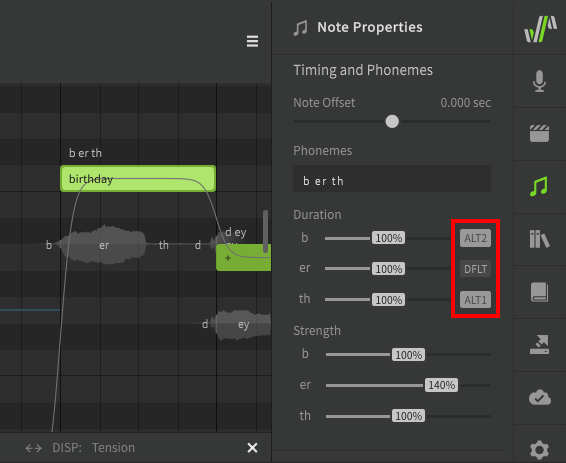This screenshot has width=566, height=463.
Task: Open the import/export panel icon
Action: (539, 345)
